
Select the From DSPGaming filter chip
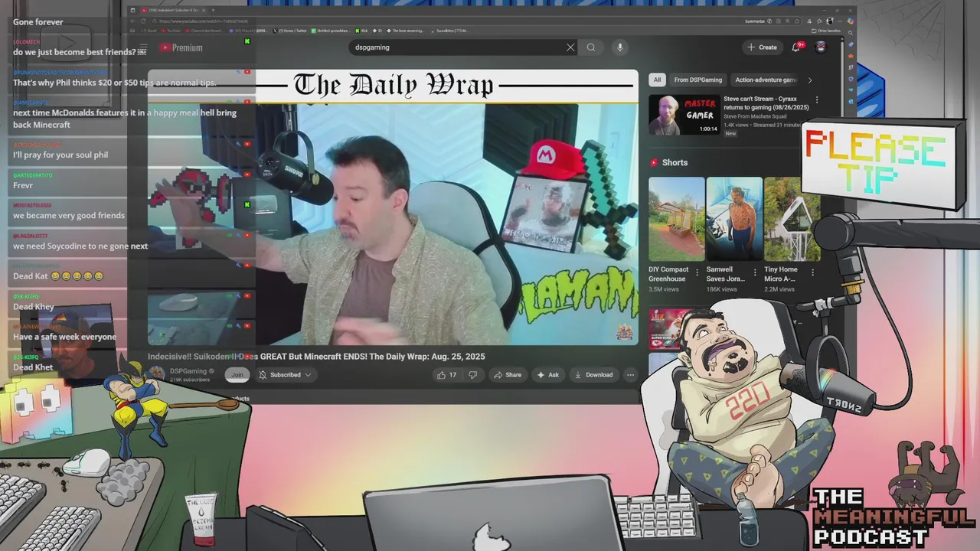(697, 80)
